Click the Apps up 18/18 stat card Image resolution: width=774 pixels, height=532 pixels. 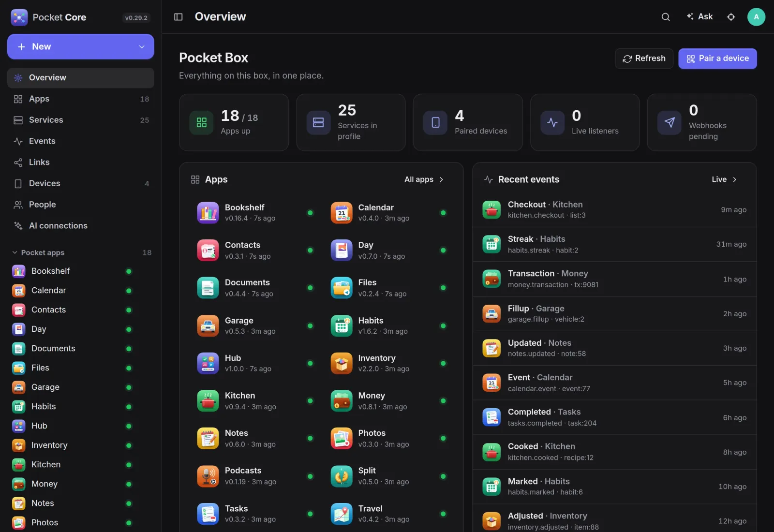coord(234,122)
